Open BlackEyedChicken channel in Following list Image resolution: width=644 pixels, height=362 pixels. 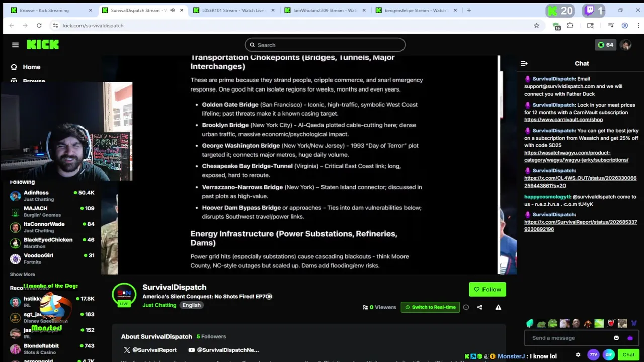52,243
